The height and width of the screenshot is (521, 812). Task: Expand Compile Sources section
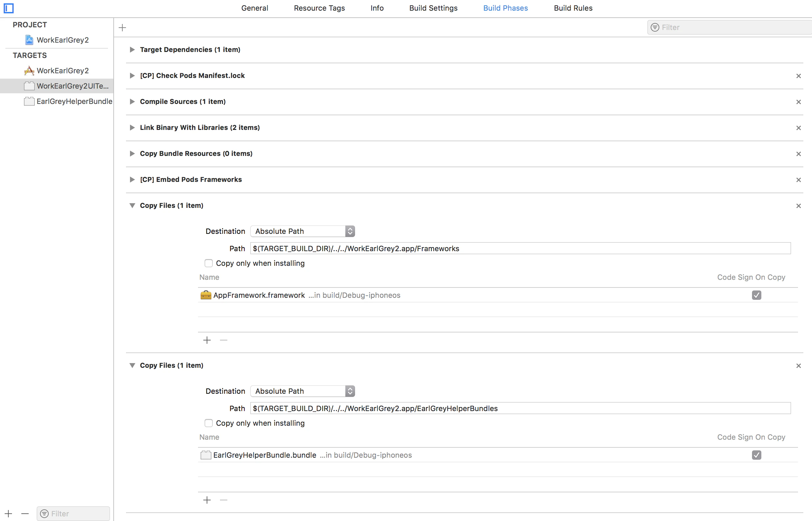(x=132, y=102)
